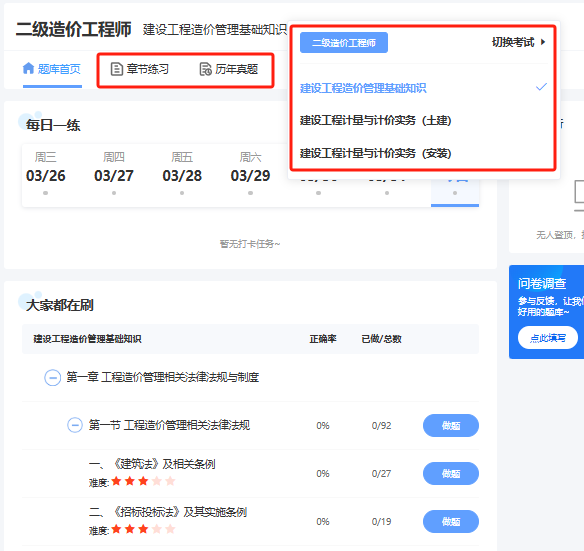Click the 点此填写 survey button
Viewport: 584px width, 551px height.
pos(548,338)
